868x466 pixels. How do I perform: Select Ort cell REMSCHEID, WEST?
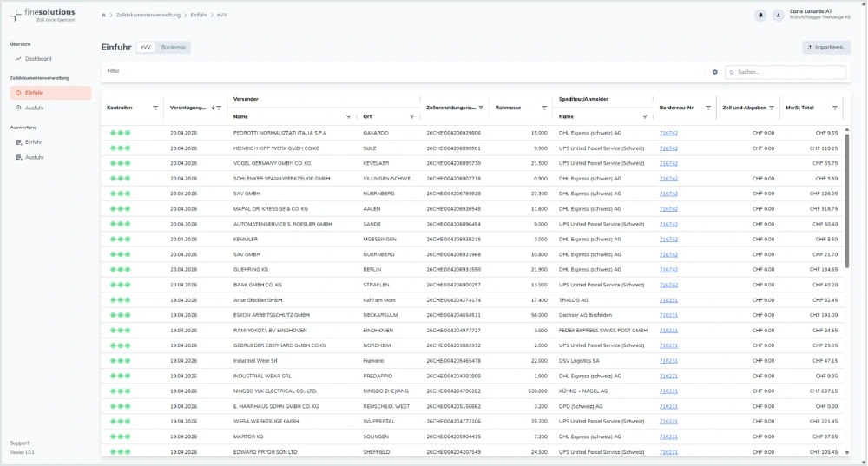click(x=386, y=407)
